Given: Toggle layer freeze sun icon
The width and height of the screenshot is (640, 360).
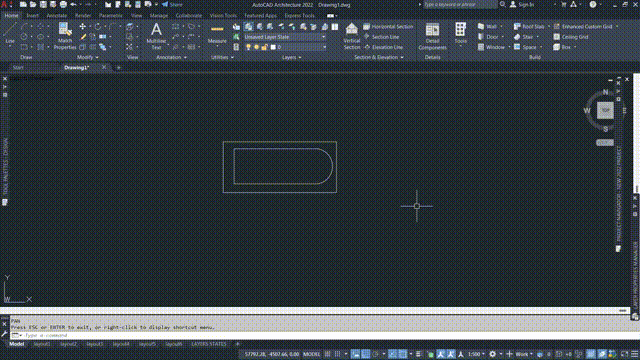Looking at the screenshot, I should pos(256,47).
